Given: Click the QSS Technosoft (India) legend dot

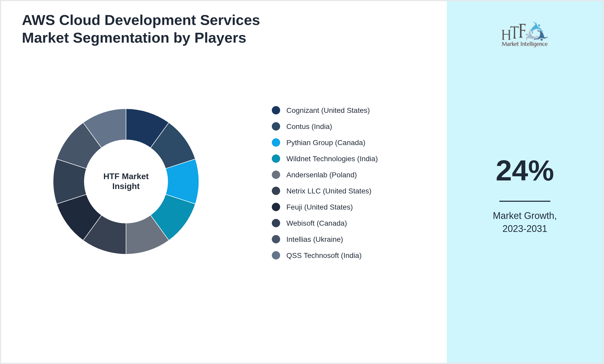Looking at the screenshot, I should 276,255.
